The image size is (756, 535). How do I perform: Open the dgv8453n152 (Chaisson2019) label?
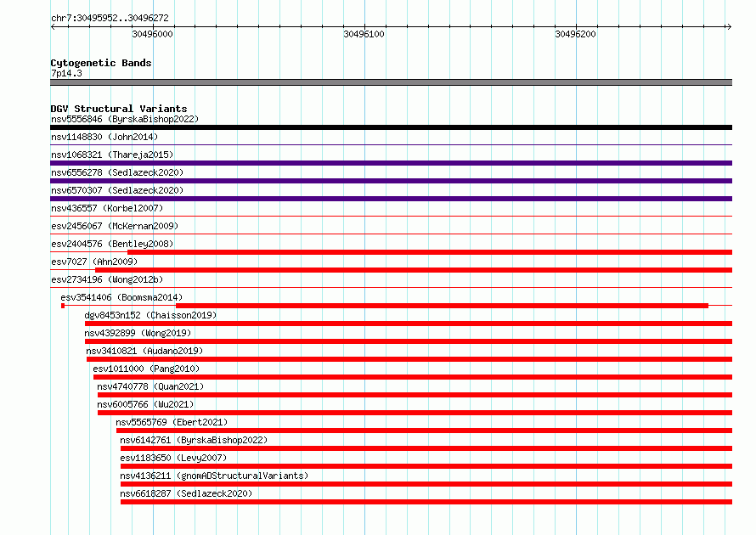point(150,315)
